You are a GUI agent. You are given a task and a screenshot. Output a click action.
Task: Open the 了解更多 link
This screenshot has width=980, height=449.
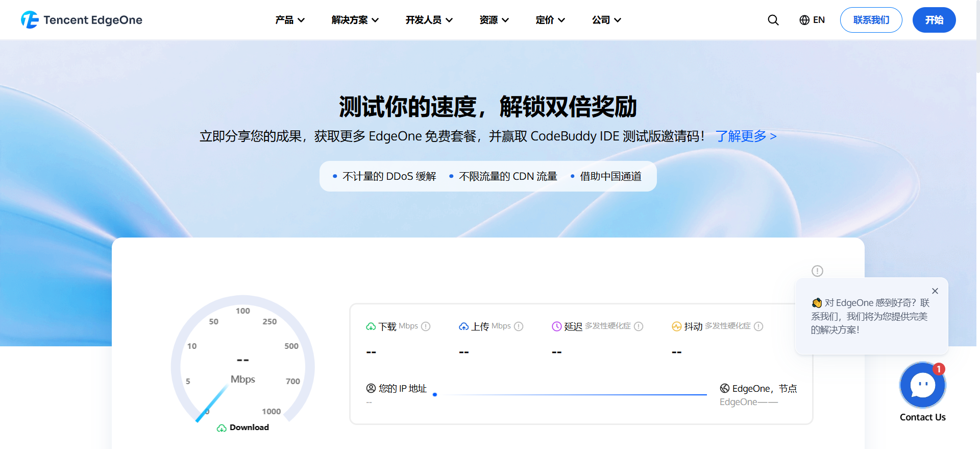coord(746,136)
